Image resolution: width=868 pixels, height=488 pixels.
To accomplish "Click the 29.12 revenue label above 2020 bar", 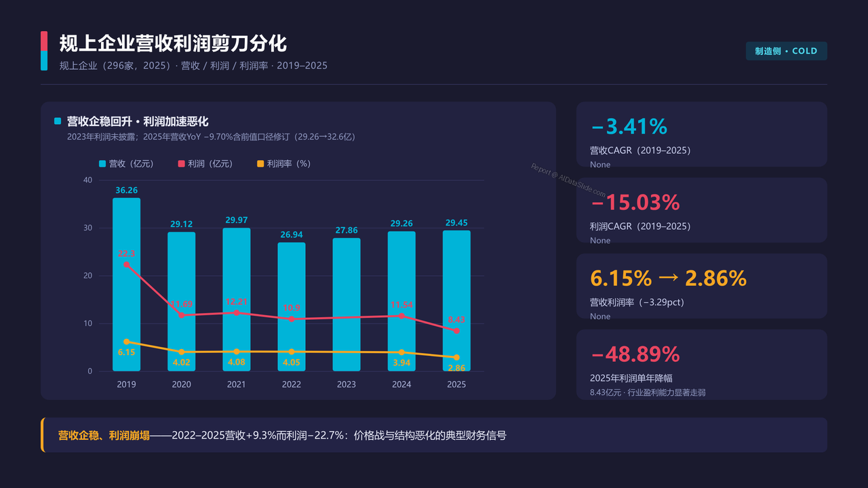I will pyautogui.click(x=181, y=224).
